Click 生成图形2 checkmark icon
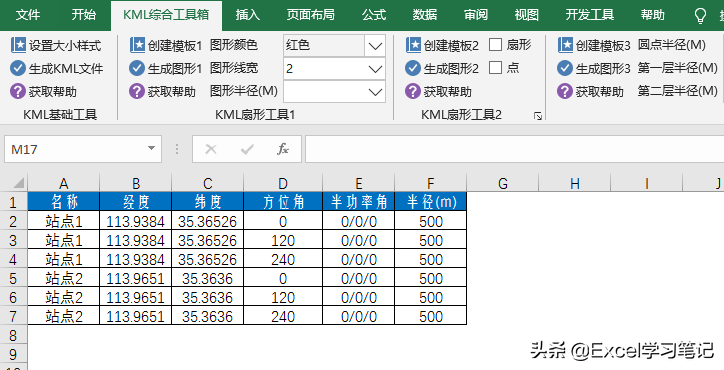Image resolution: width=724 pixels, height=370 pixels. [x=413, y=68]
